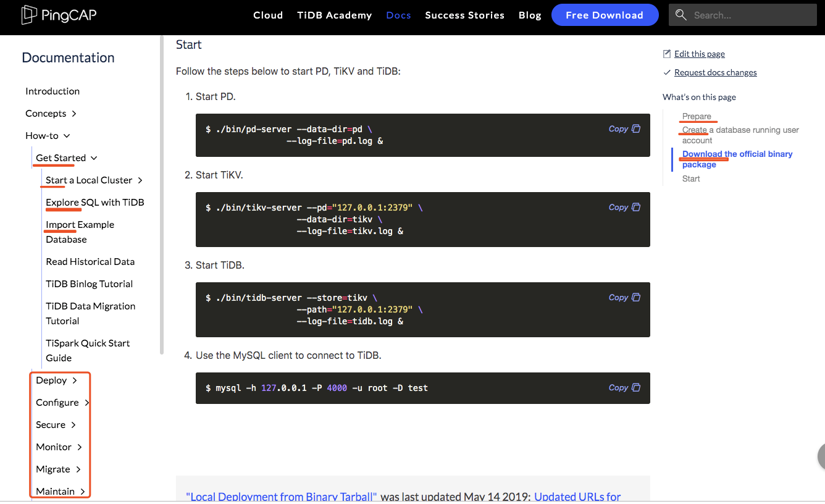Jump to Download the official binary package
This screenshot has height=504, width=825.
737,159
